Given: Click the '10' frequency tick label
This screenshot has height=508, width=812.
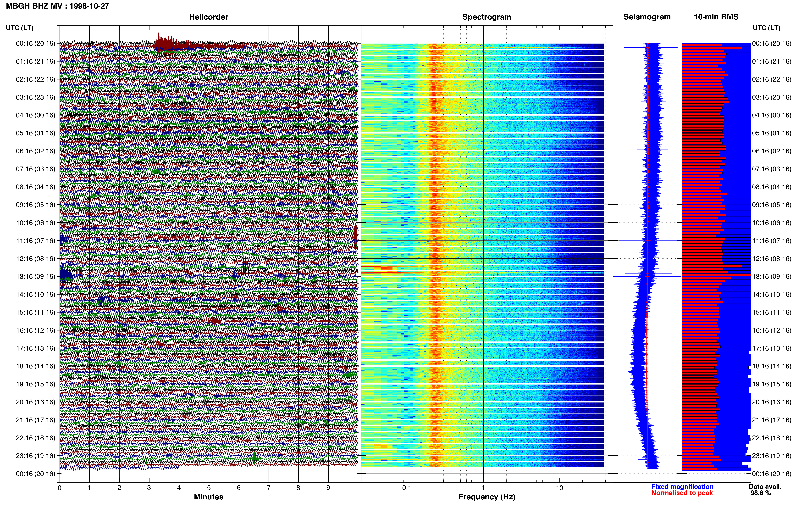Looking at the screenshot, I should pos(559,488).
